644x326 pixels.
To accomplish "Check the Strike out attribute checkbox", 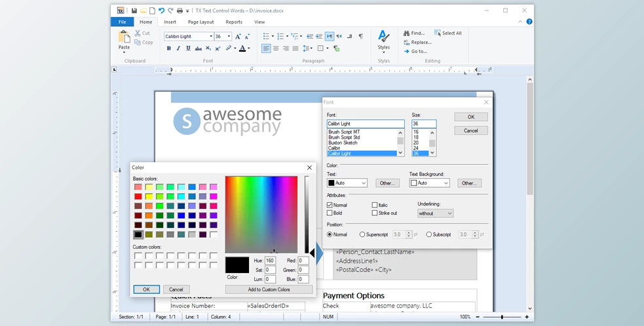I will coord(375,213).
